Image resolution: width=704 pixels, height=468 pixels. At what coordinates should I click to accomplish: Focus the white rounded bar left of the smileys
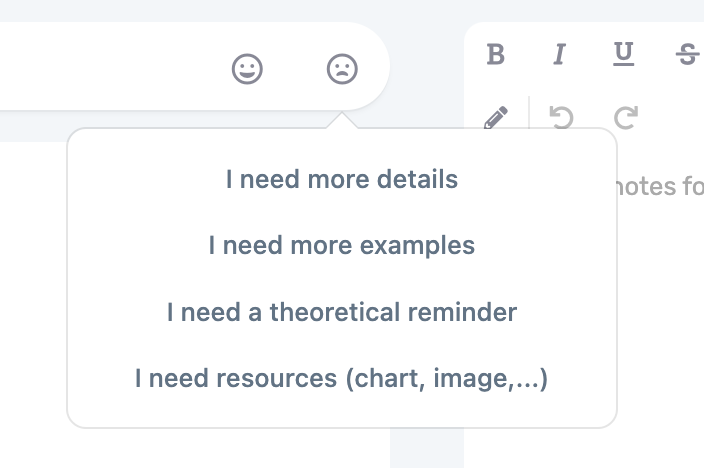[100, 68]
